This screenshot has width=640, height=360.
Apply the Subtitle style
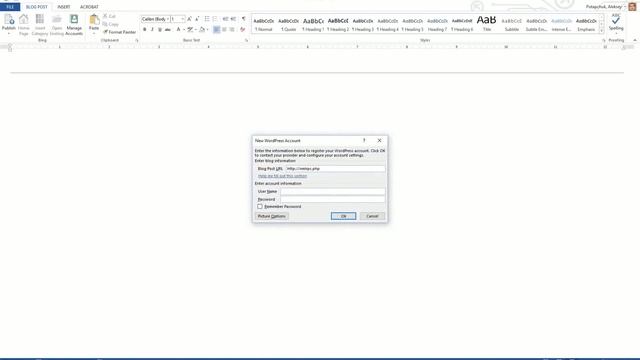(x=511, y=24)
